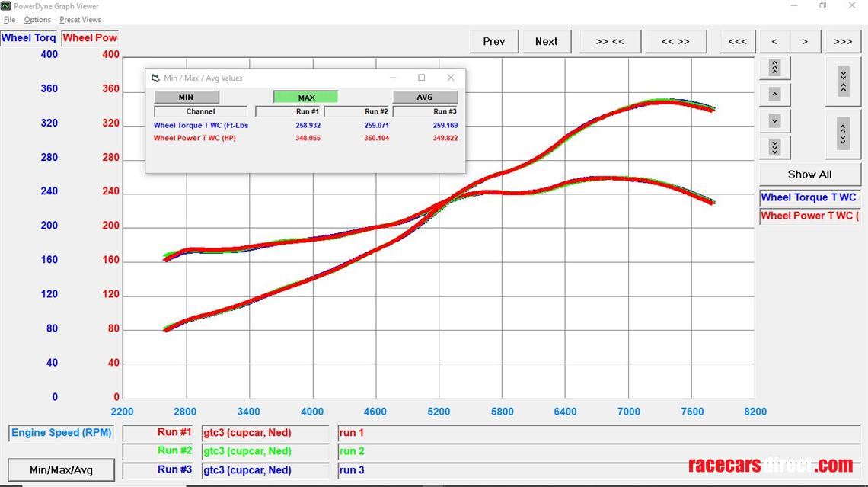Click the '<<<' fast scroll left button

pos(737,41)
